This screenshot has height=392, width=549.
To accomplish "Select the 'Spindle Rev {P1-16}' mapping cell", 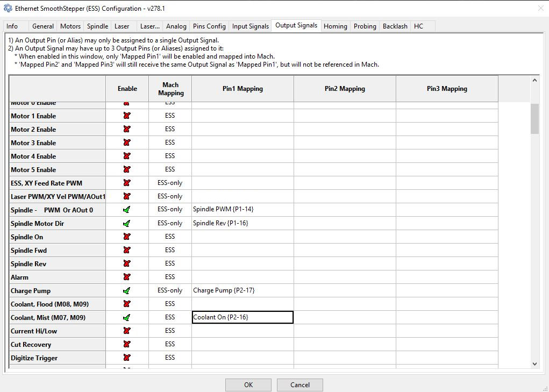I will point(243,223).
